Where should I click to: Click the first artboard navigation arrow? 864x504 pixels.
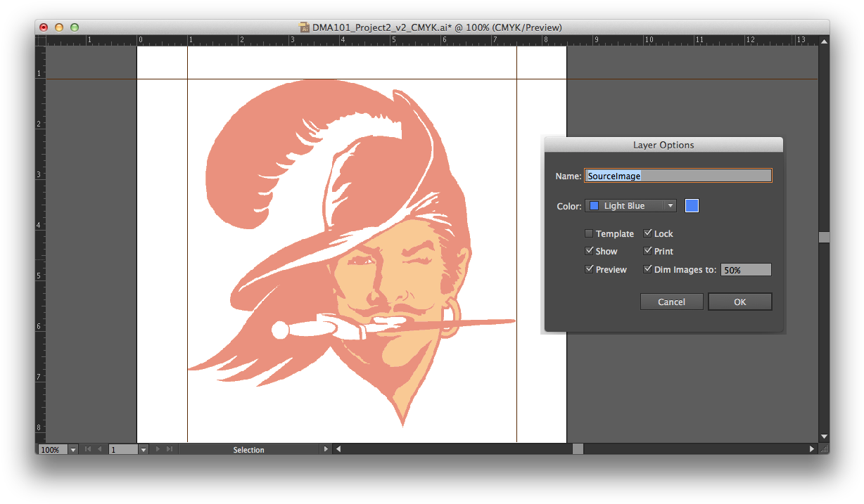pyautogui.click(x=87, y=449)
